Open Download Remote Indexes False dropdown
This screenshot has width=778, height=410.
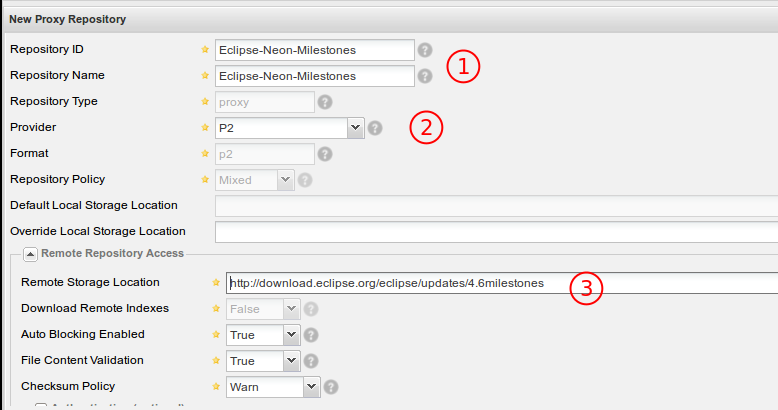pyautogui.click(x=291, y=309)
